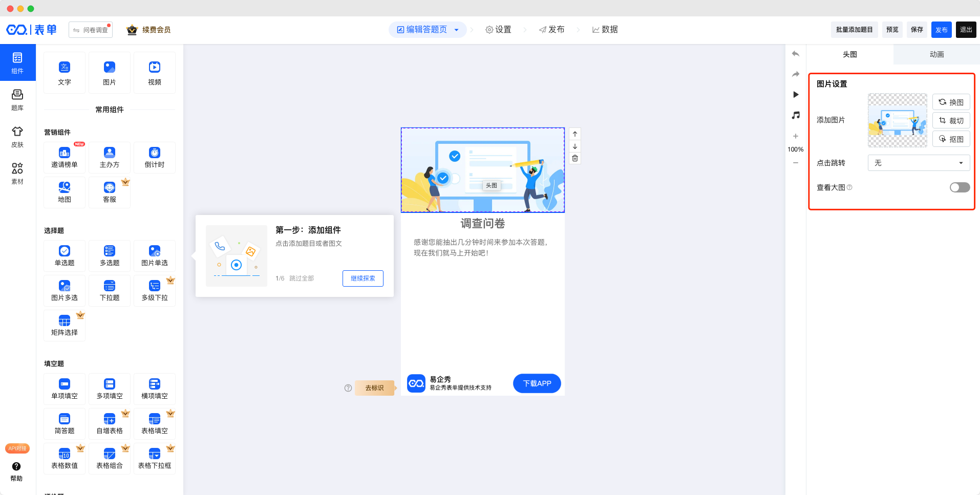Add a 自增表格 component

(110, 424)
